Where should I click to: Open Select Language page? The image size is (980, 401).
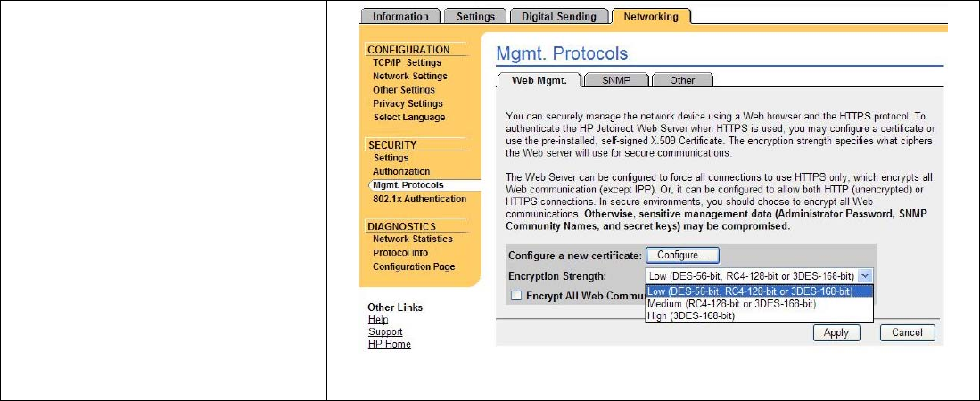(409, 118)
